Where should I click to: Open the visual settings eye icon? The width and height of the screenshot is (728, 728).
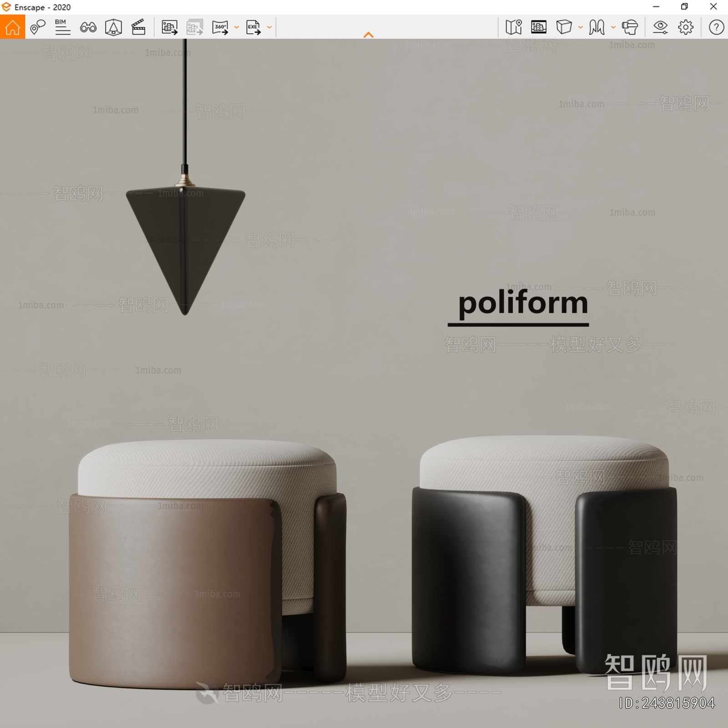pyautogui.click(x=660, y=27)
